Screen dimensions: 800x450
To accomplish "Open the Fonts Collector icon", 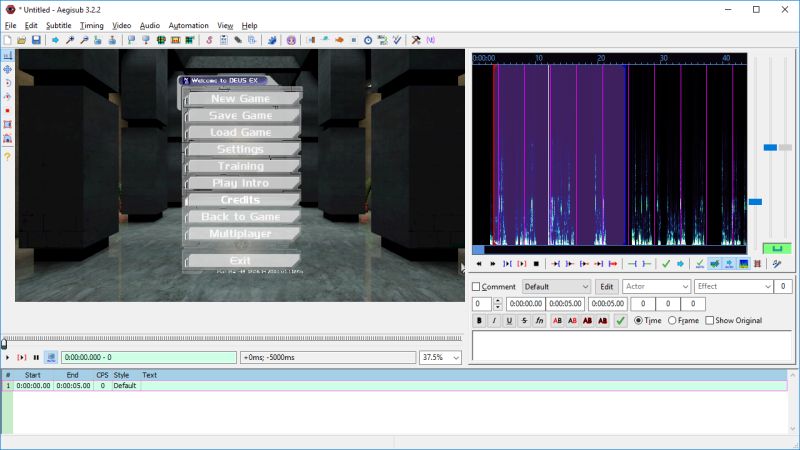I will pyautogui.click(x=252, y=40).
